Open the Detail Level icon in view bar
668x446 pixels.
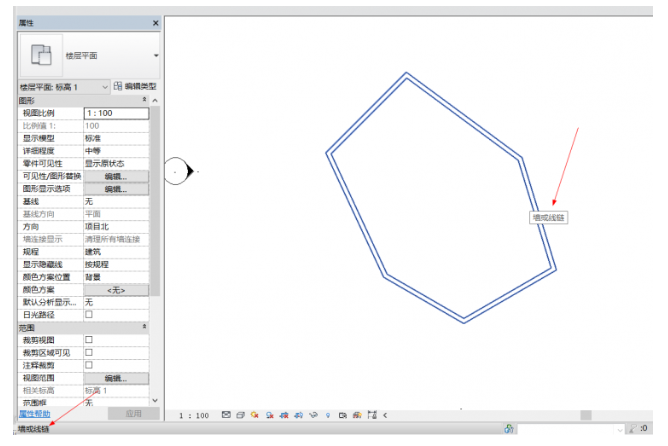[x=226, y=415]
